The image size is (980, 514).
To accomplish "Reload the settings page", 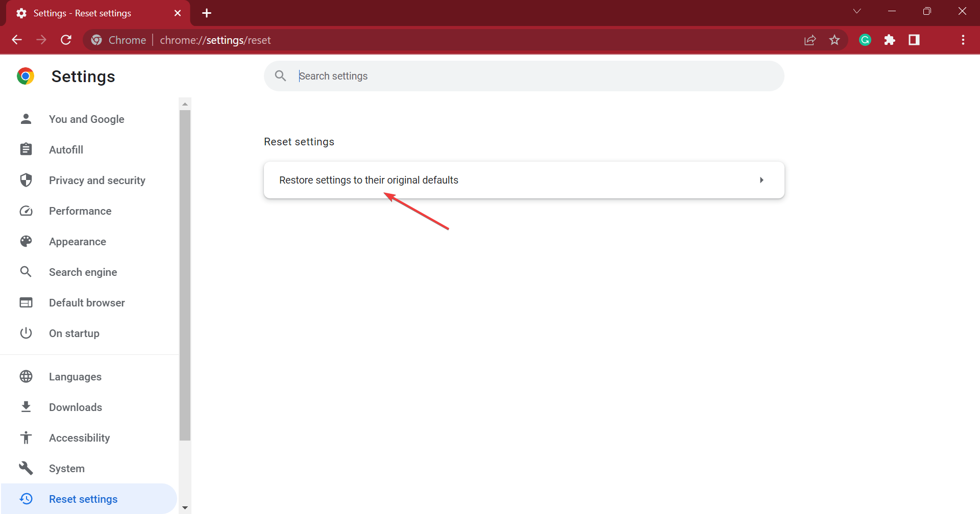I will click(66, 40).
